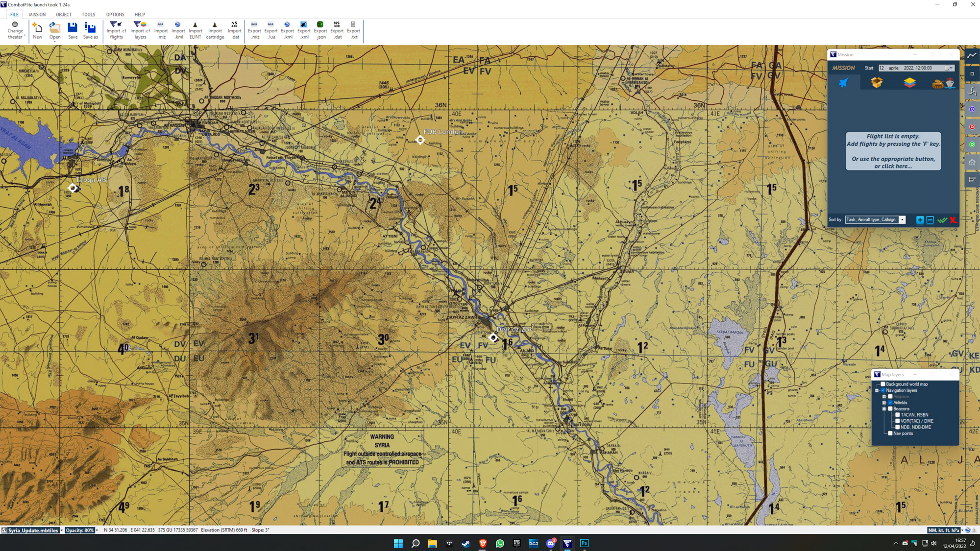Click the red X delete icon
980x551 pixels.
(953, 220)
